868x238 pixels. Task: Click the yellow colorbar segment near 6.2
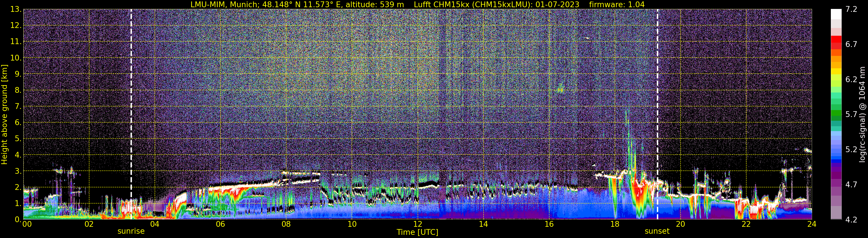click(x=836, y=71)
